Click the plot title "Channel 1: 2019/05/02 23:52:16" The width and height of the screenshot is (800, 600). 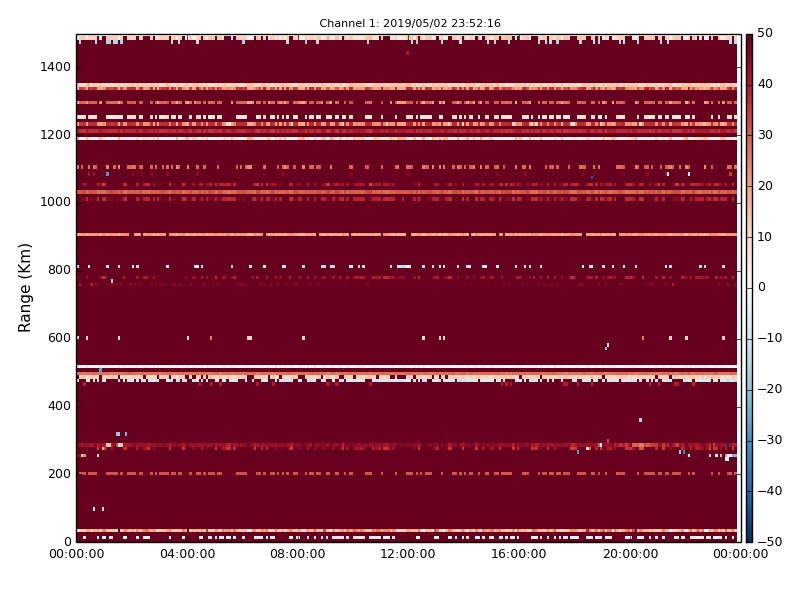[x=410, y=23]
